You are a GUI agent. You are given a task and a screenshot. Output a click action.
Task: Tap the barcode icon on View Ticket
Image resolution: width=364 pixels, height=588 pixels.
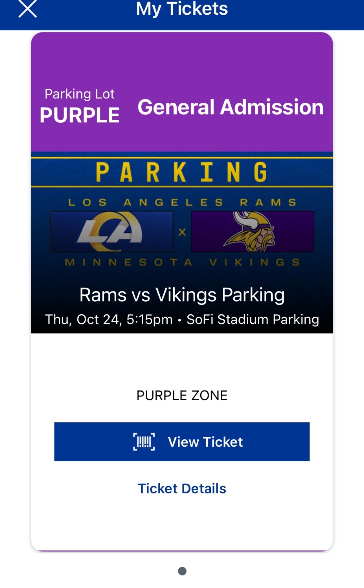tap(144, 442)
